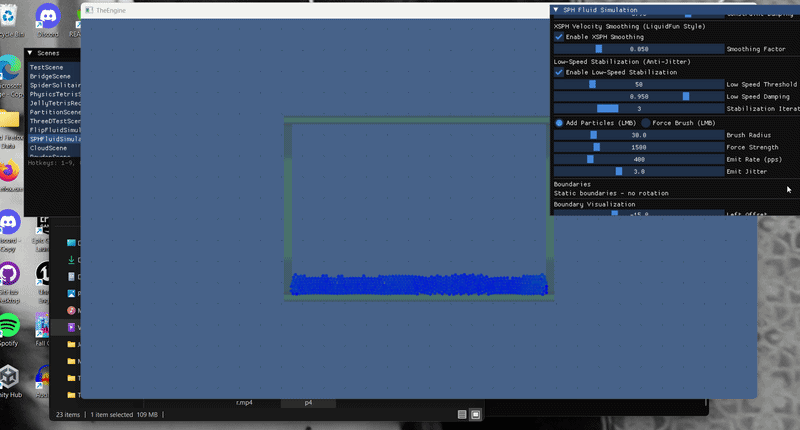This screenshot has height=430, width=800.
Task: Select PhysicsTetris scene entry
Action: [x=54, y=94]
